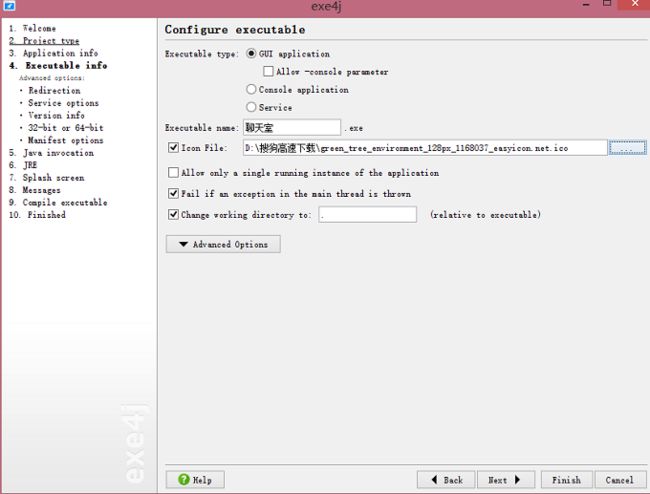Open Manifest options advanced option
The width and height of the screenshot is (650, 494).
(x=65, y=140)
